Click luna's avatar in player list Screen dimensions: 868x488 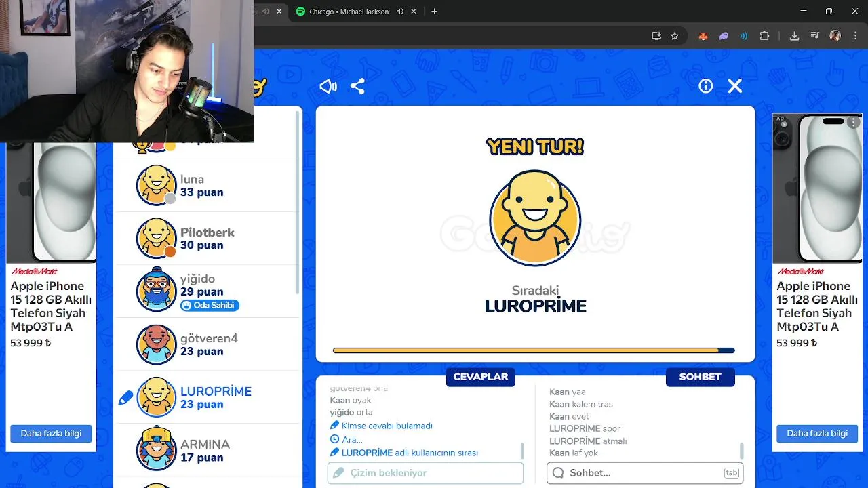point(157,185)
